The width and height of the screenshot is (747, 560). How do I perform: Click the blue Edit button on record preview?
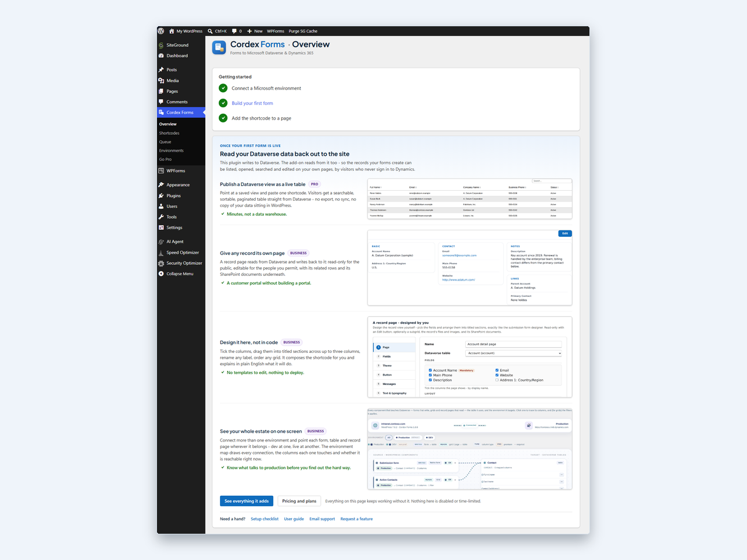(565, 233)
